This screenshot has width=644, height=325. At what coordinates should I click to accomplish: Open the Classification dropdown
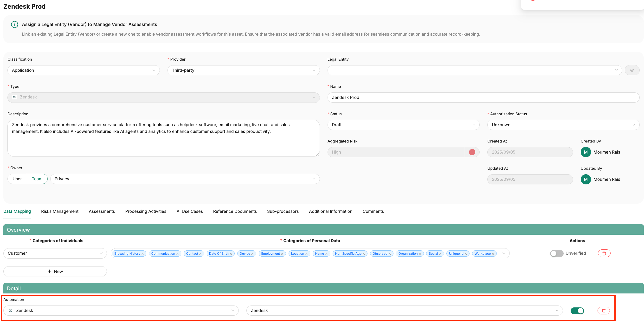(x=84, y=70)
